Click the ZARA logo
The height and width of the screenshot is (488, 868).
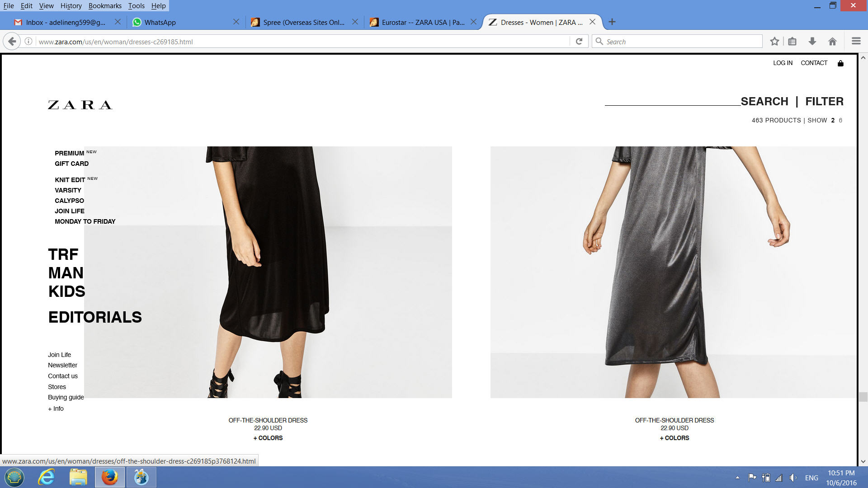tap(80, 105)
